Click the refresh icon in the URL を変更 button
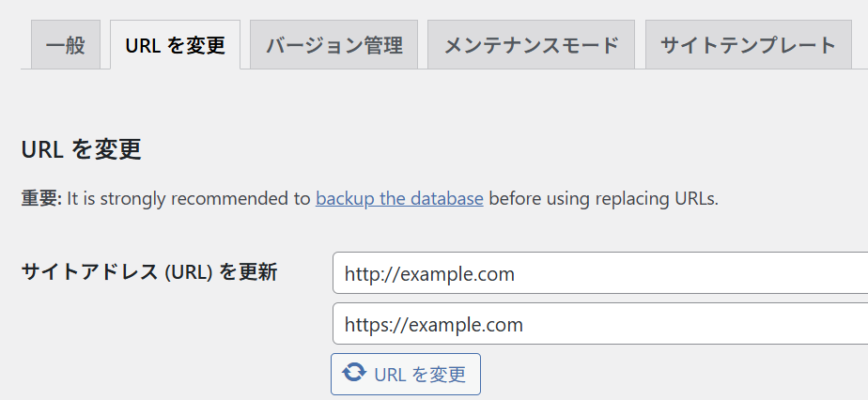This screenshot has height=400, width=868. pos(354,374)
